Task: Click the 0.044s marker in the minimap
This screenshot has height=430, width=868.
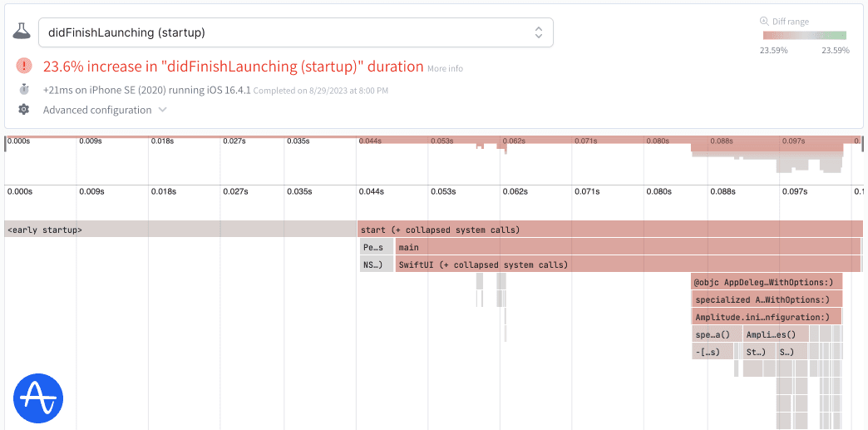Action: tap(371, 141)
